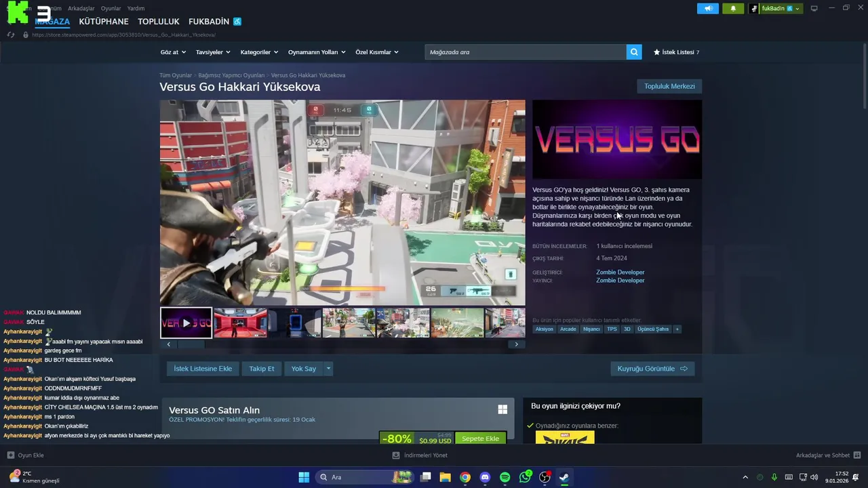868x488 pixels.
Task: Click the volume speaker icon in tray
Action: click(x=814, y=477)
